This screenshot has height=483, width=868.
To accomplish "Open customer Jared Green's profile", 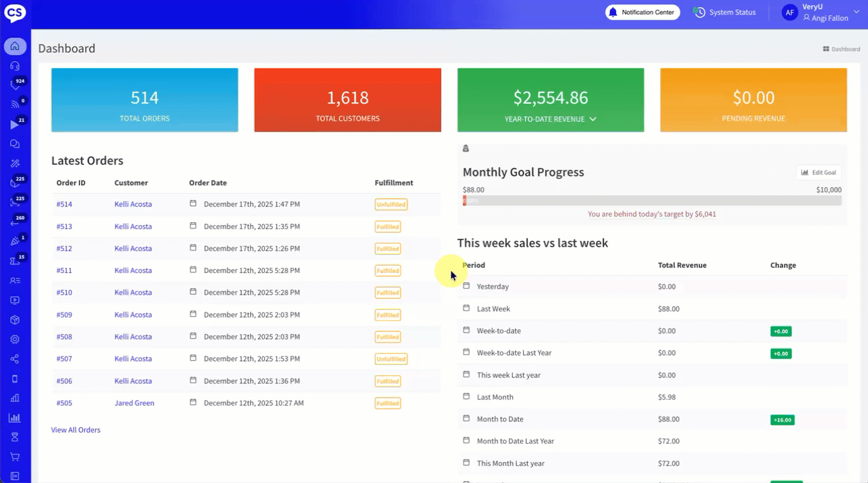I will [x=134, y=404].
